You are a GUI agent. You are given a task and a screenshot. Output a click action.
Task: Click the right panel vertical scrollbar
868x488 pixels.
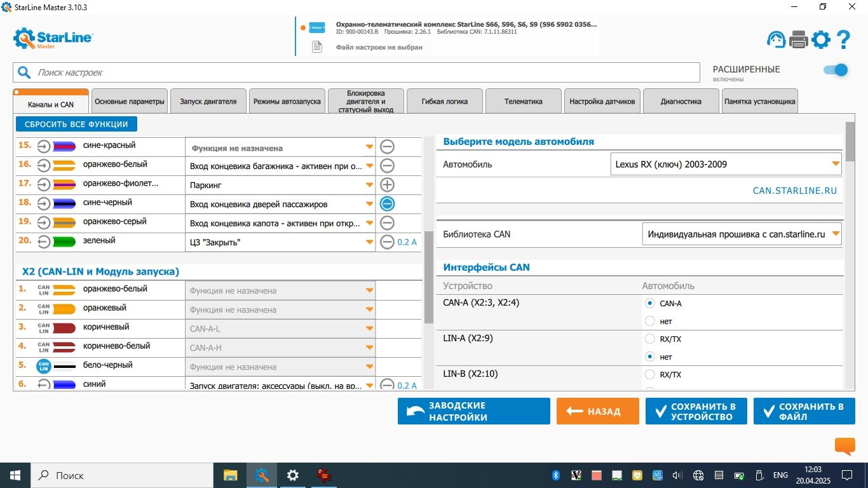coord(850,141)
